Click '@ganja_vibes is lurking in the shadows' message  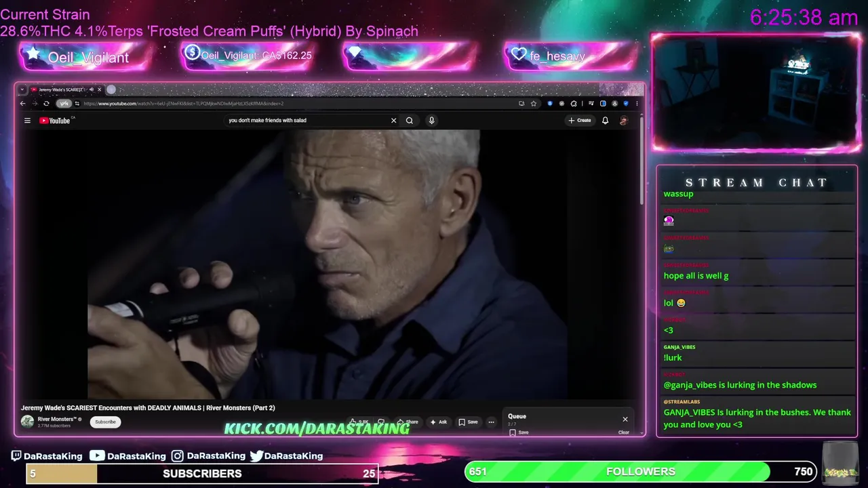coord(740,385)
